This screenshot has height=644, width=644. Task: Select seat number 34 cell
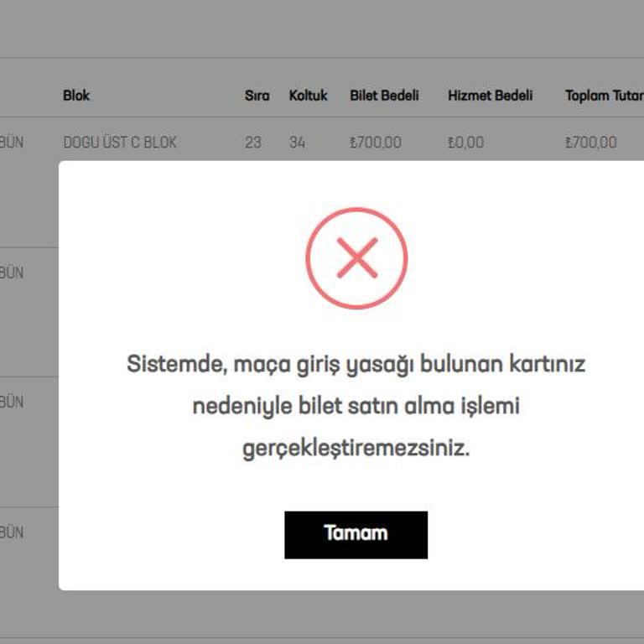tap(297, 142)
